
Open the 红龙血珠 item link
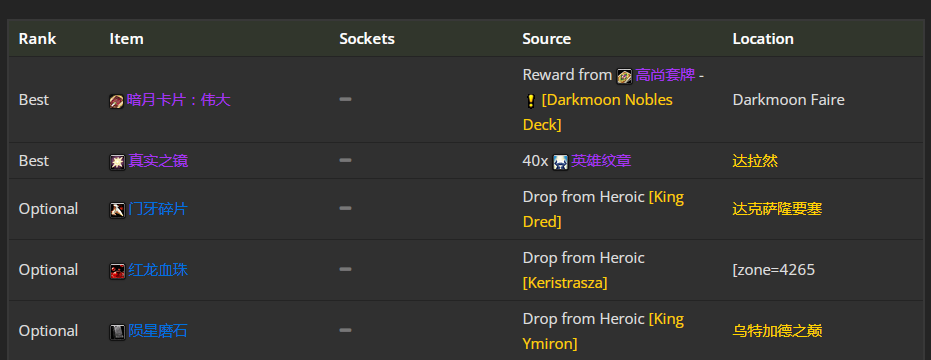(x=158, y=270)
